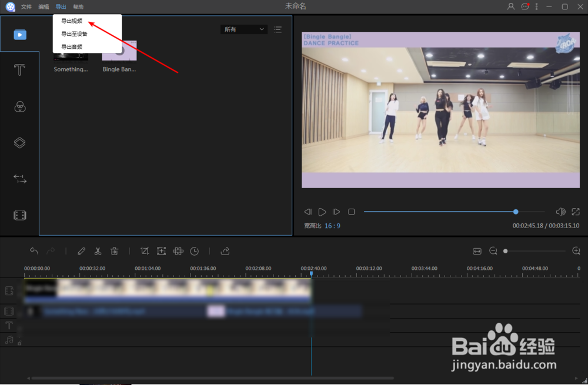Screen dimensions: 588x385
Task: Choose 导出至设备 from the export menu
Action: click(x=74, y=34)
